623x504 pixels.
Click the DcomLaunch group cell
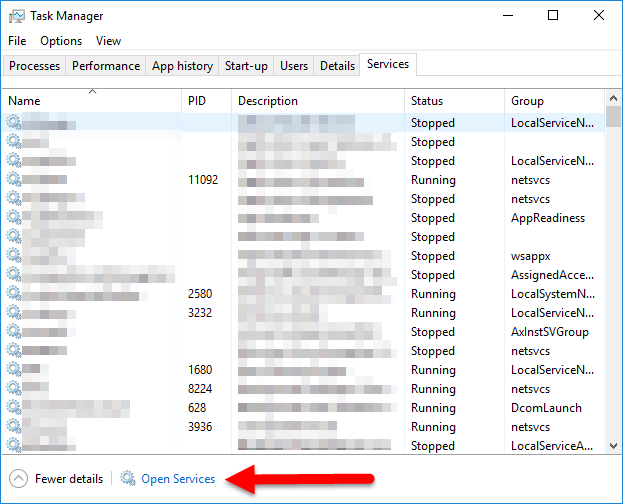(546, 408)
